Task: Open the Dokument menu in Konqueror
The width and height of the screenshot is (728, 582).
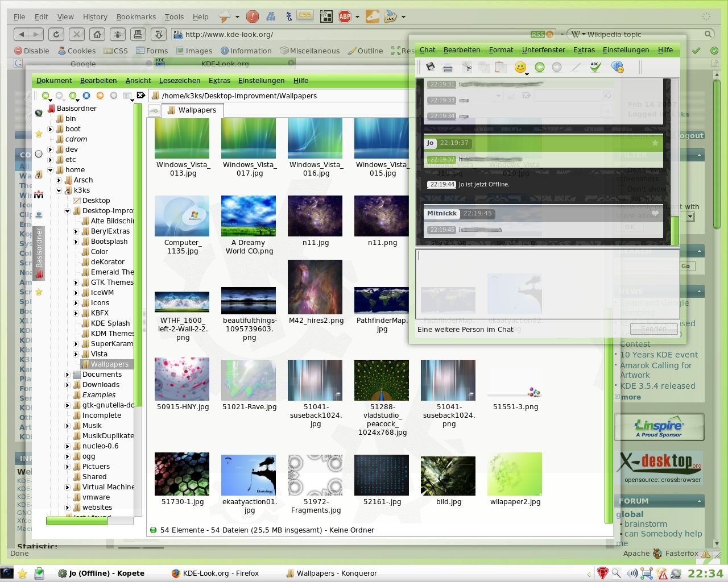Action: [54, 81]
